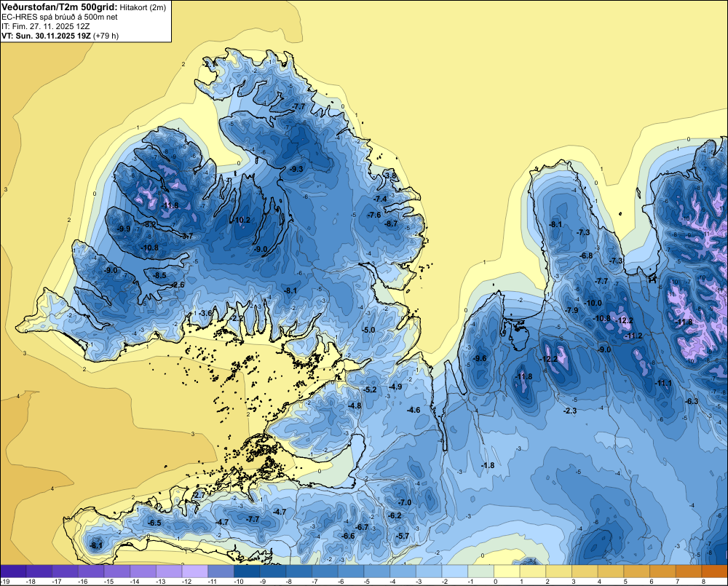Click the -3.7 temperature label
The width and height of the screenshot is (728, 586).
(x=186, y=237)
